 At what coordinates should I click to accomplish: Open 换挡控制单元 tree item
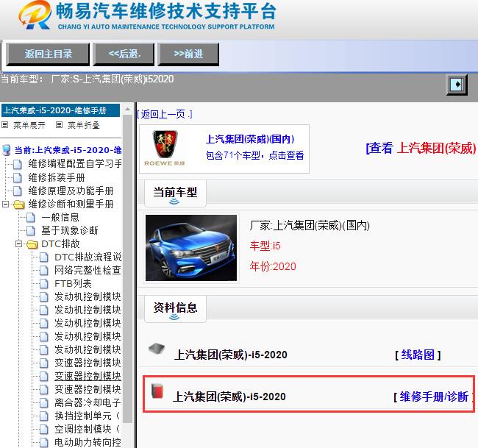88,416
